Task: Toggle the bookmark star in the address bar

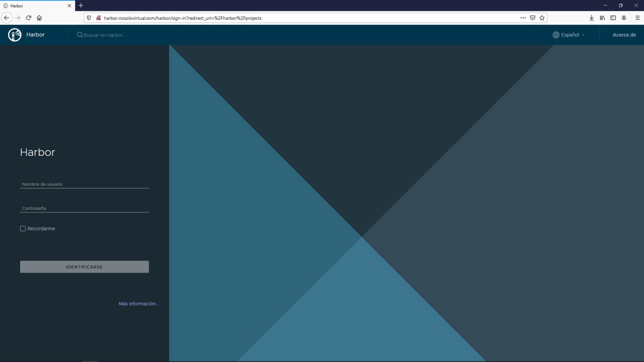Action: 542,18
